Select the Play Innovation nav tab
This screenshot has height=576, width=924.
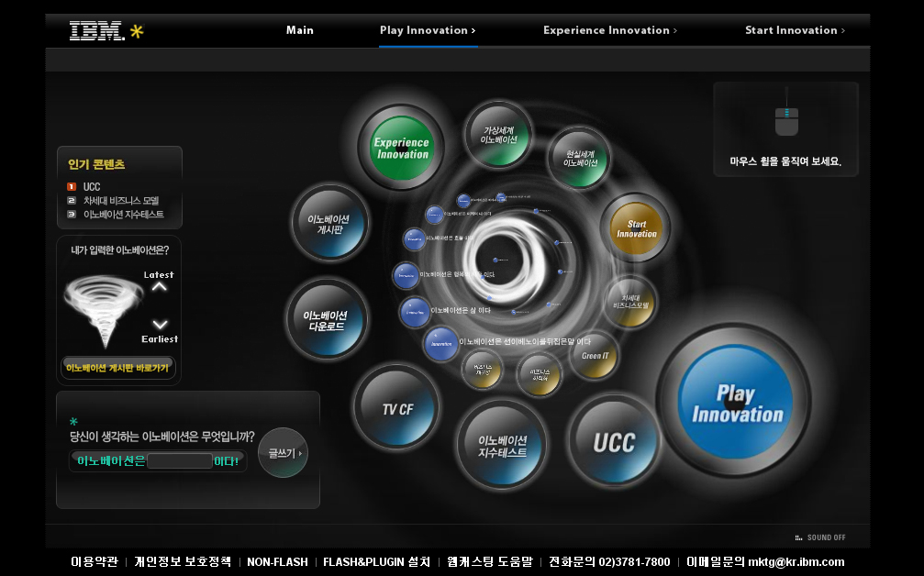tap(428, 30)
